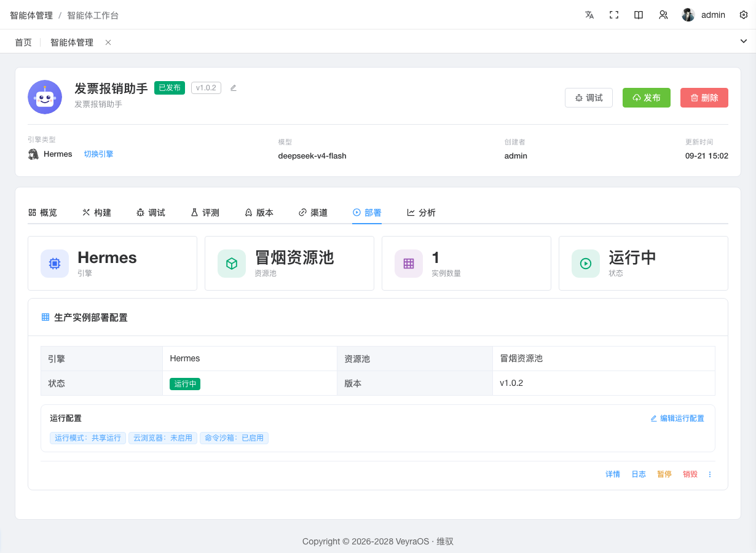
Task: Click the green 发布 button
Action: pyautogui.click(x=647, y=98)
